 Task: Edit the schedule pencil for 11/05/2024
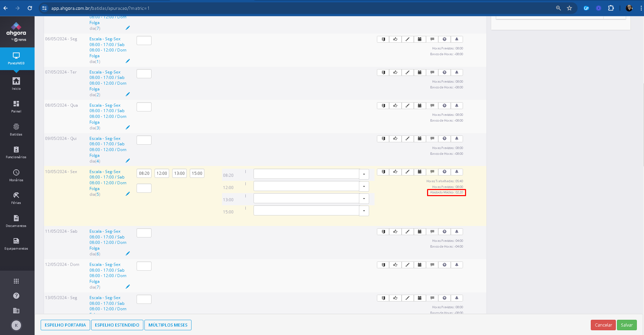128,253
